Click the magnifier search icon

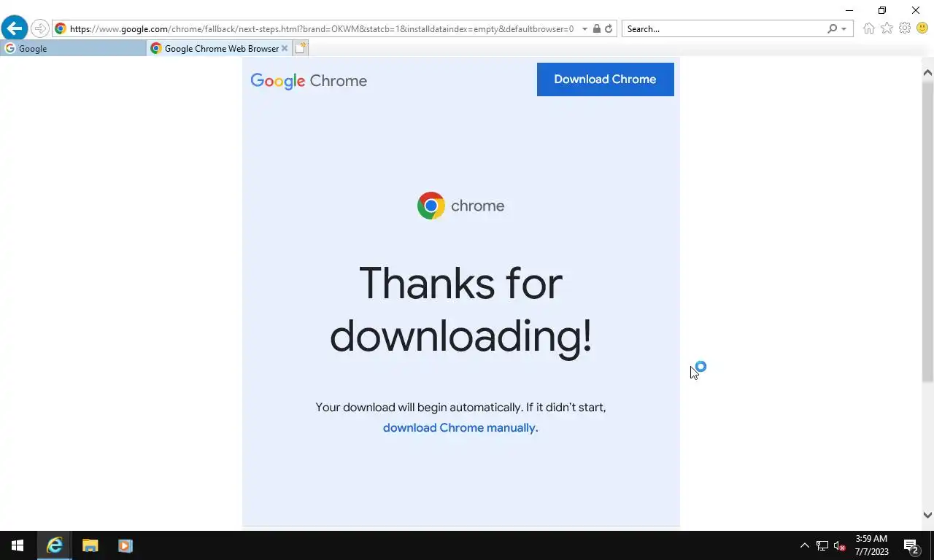click(832, 28)
